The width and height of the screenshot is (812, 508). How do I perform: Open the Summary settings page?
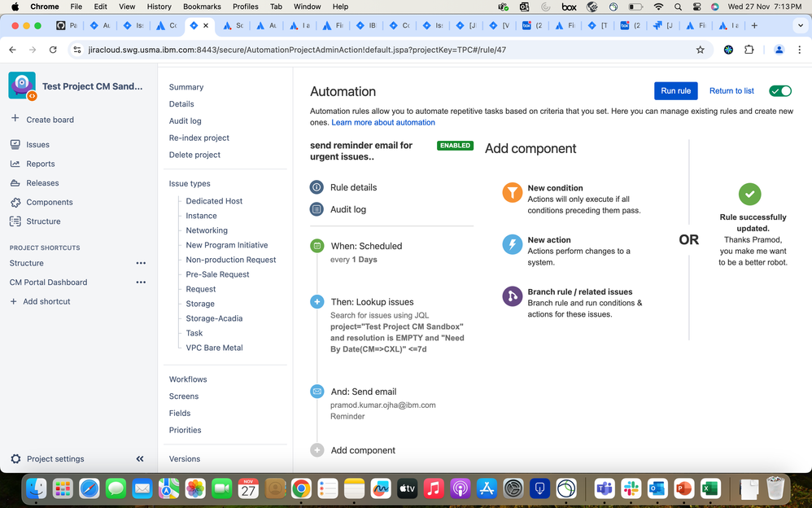point(186,87)
